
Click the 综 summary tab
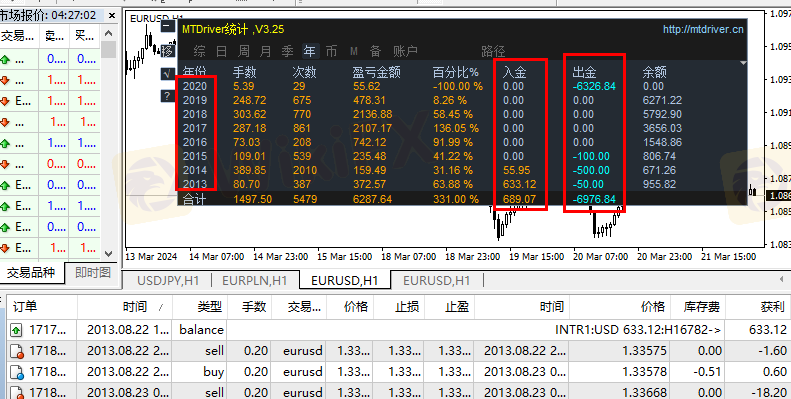pyautogui.click(x=199, y=51)
